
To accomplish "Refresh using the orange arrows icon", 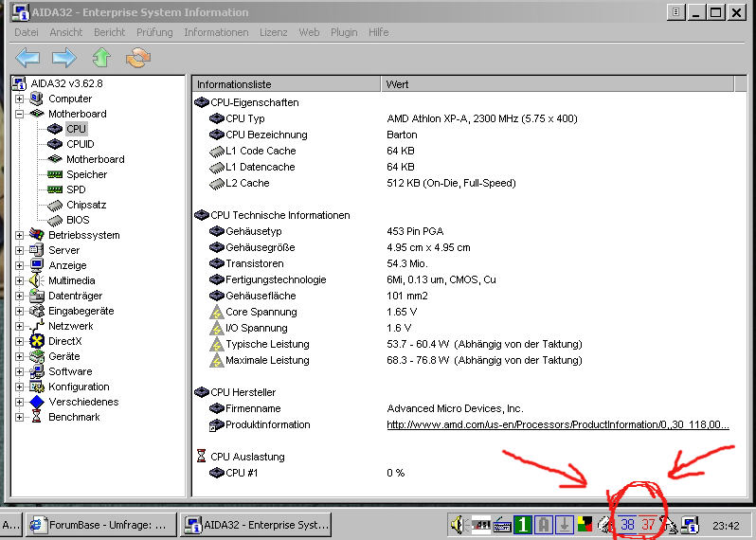I will 138,58.
